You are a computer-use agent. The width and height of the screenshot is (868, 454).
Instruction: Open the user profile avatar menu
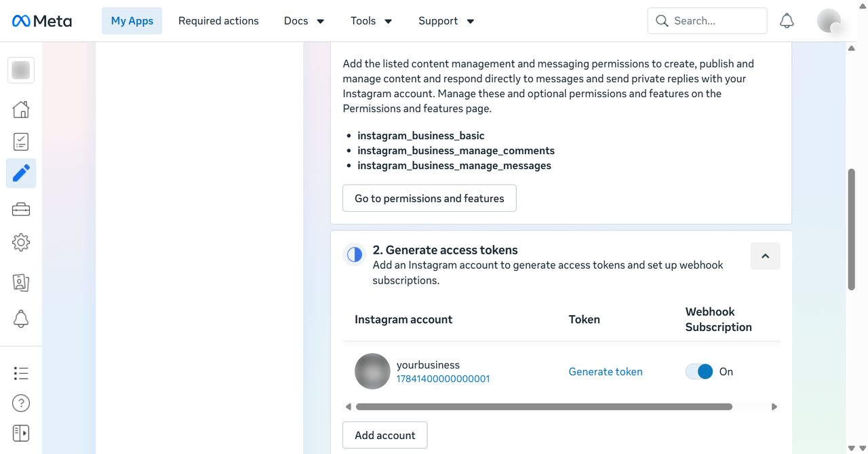(829, 21)
